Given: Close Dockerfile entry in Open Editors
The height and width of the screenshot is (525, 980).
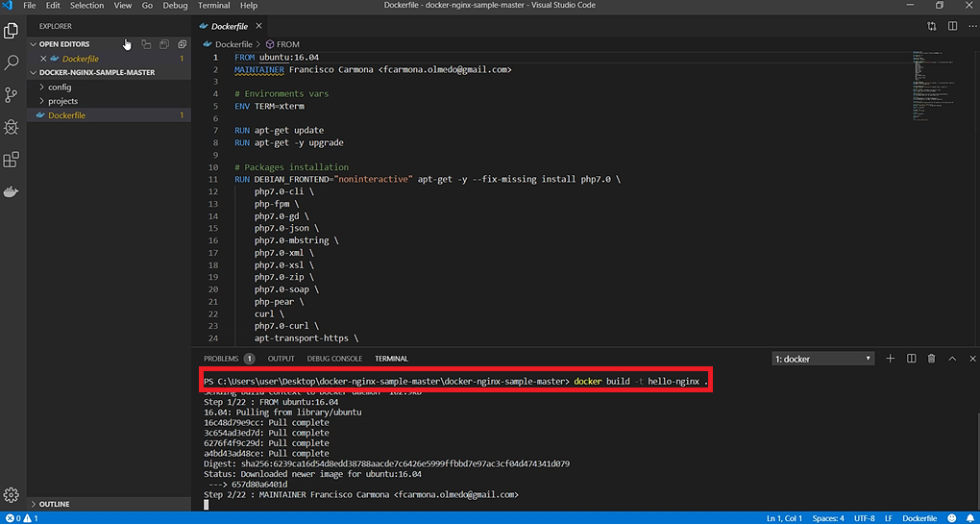Looking at the screenshot, I should (43, 59).
